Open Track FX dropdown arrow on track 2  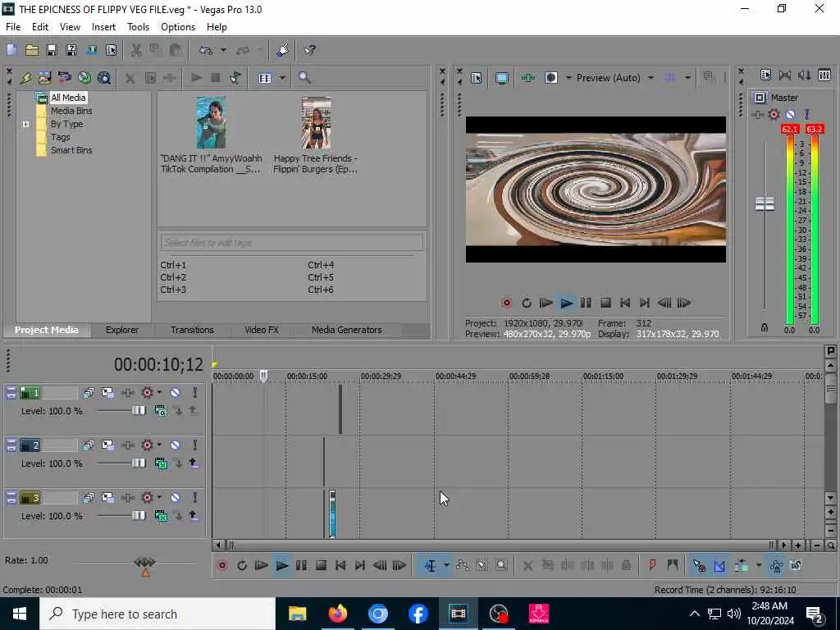point(159,445)
